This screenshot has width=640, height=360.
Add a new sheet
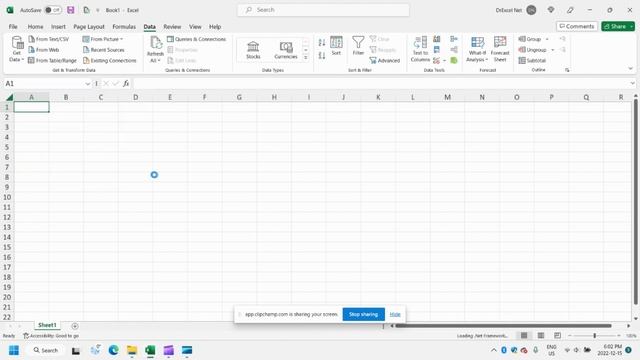[75, 326]
